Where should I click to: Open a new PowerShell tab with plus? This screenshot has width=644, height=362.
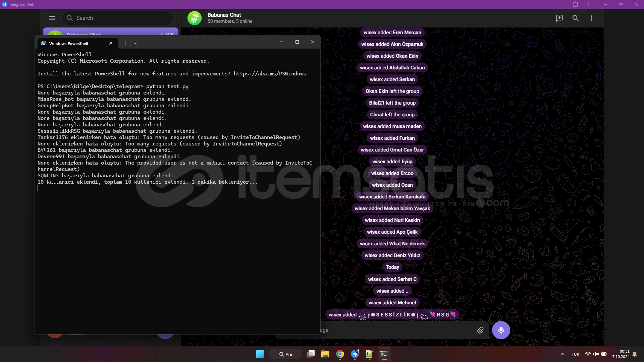(x=125, y=43)
